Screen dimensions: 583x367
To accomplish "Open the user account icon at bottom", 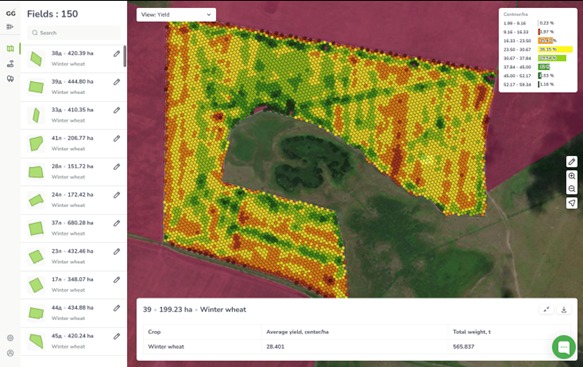I will [10, 353].
